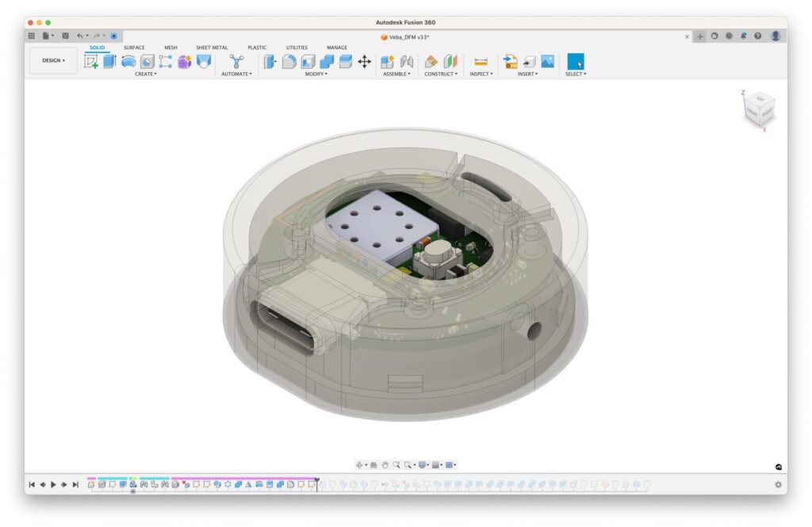Image resolution: width=812 pixels, height=527 pixels.
Task: Open Grid and Snaps dropdown
Action: pyautogui.click(x=437, y=465)
